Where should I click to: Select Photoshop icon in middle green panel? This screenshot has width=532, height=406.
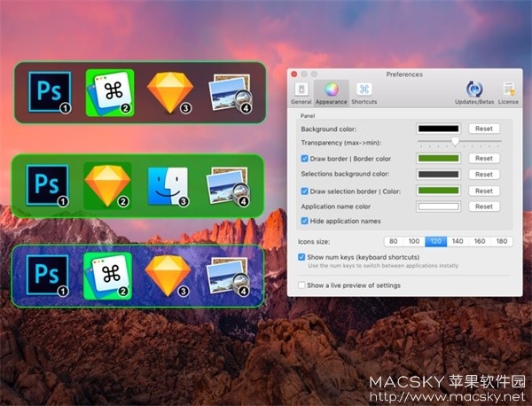(48, 185)
